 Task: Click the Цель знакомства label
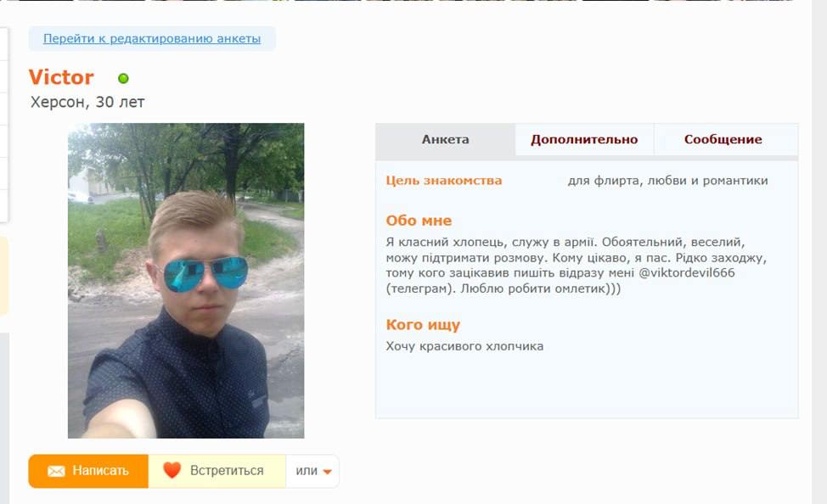tap(443, 181)
